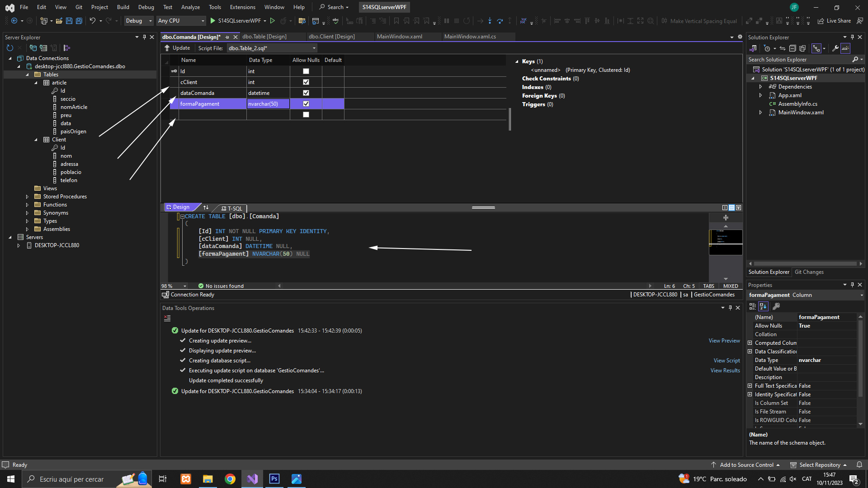This screenshot has height=488, width=868.
Task: Start debugging S14SQLserverWPF with green play icon
Action: tap(212, 21)
